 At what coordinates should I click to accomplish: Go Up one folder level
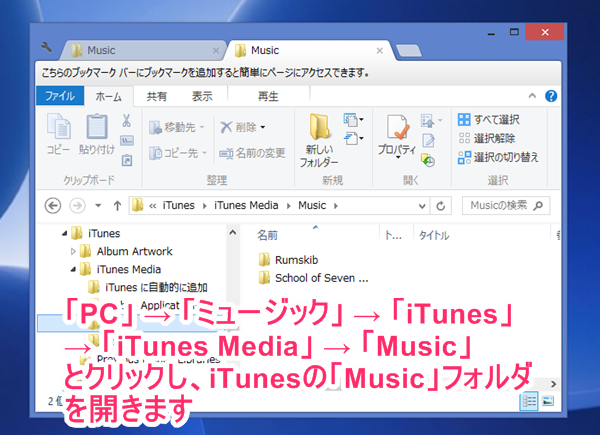(117, 206)
